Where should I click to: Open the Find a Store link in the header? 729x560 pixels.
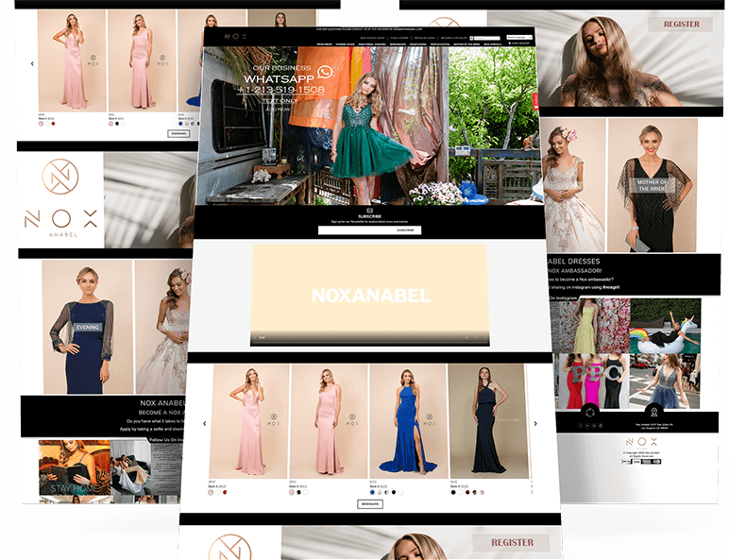[398, 37]
